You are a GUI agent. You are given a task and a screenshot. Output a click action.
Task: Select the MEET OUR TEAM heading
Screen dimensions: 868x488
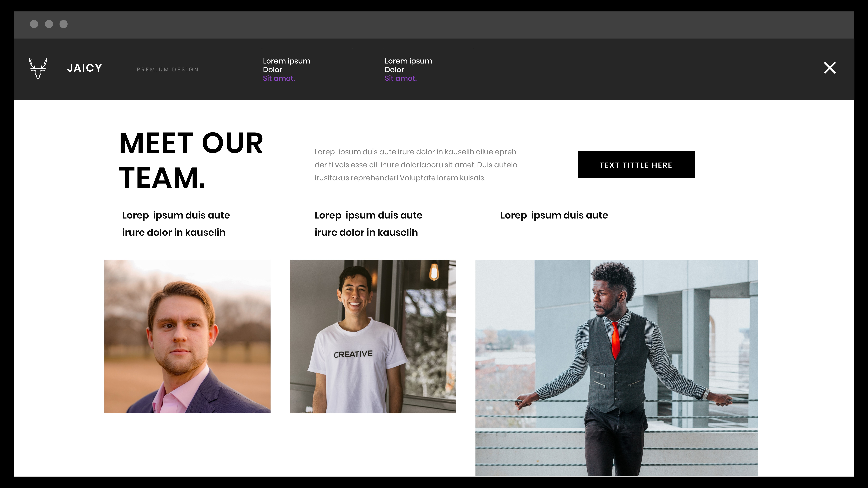coord(191,160)
